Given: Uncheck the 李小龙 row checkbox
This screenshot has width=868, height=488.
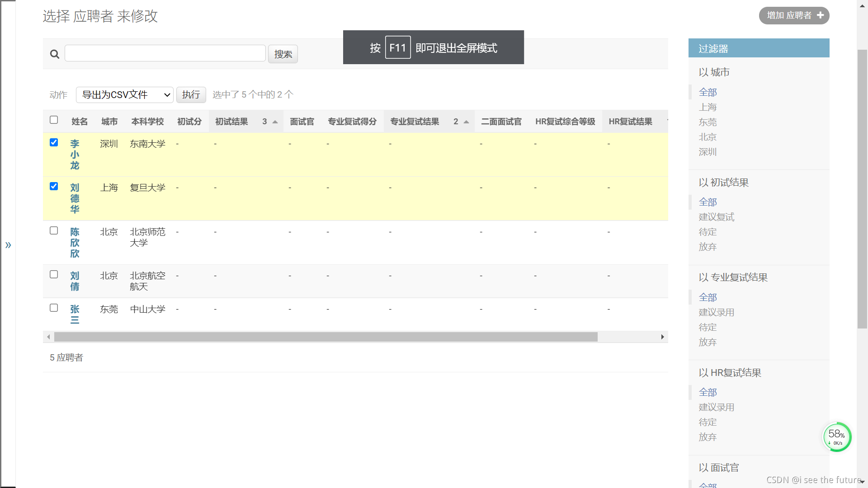Looking at the screenshot, I should point(54,143).
